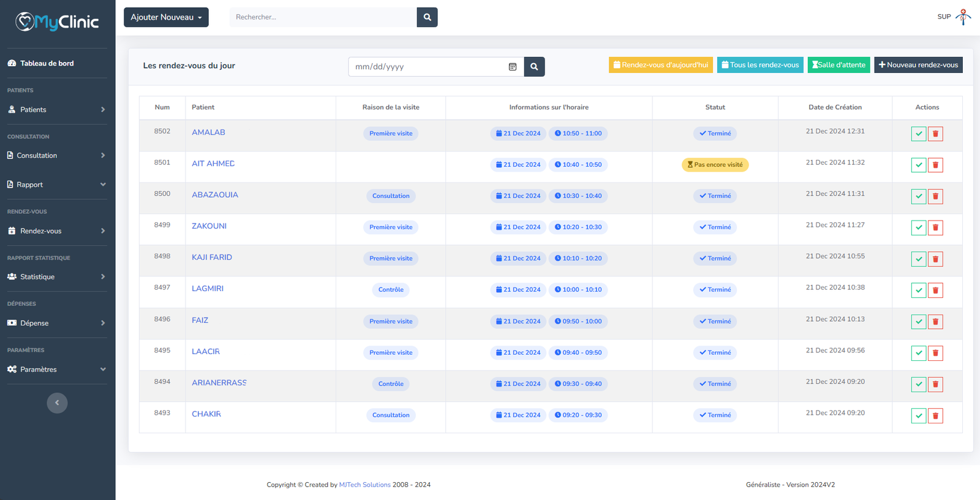Click the Rechercher search input field

point(323,17)
